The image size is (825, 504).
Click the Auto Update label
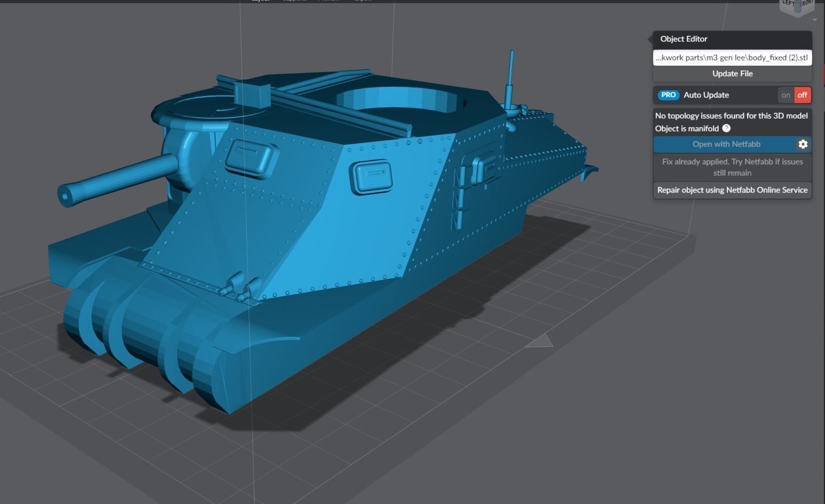706,95
